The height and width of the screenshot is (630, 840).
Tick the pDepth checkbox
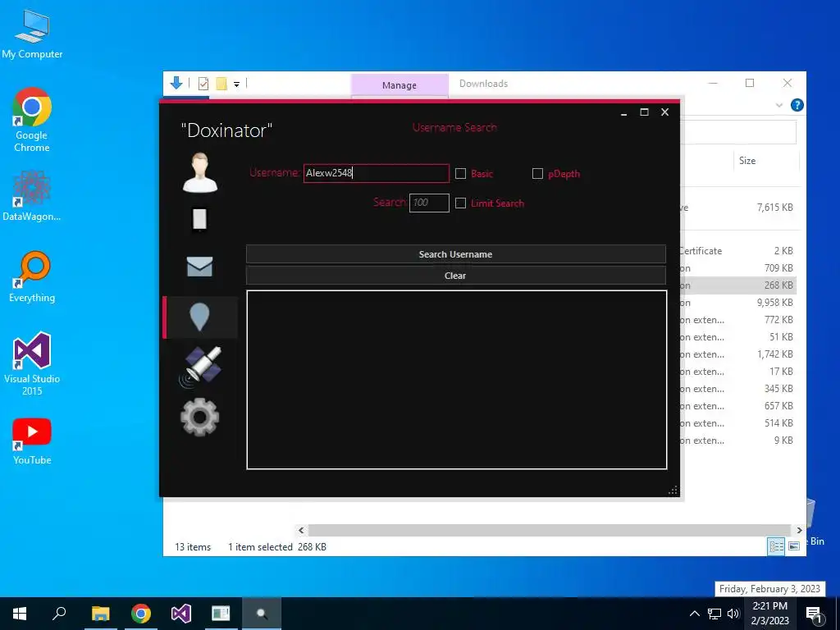tap(537, 174)
